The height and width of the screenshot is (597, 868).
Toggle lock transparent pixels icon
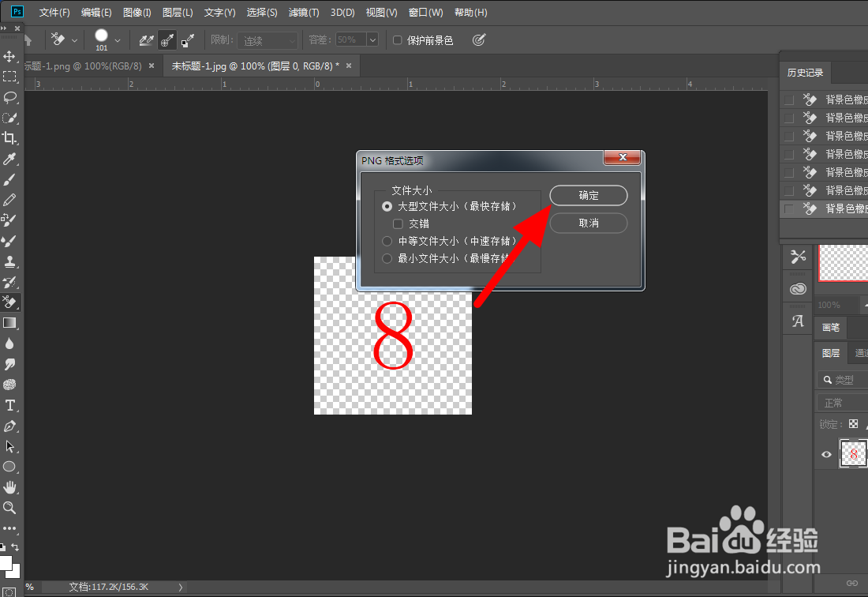853,423
